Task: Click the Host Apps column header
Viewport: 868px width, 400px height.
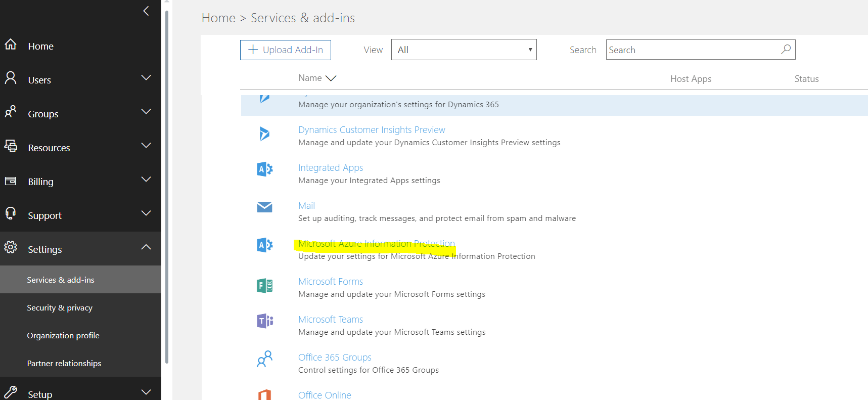Action: pyautogui.click(x=691, y=79)
